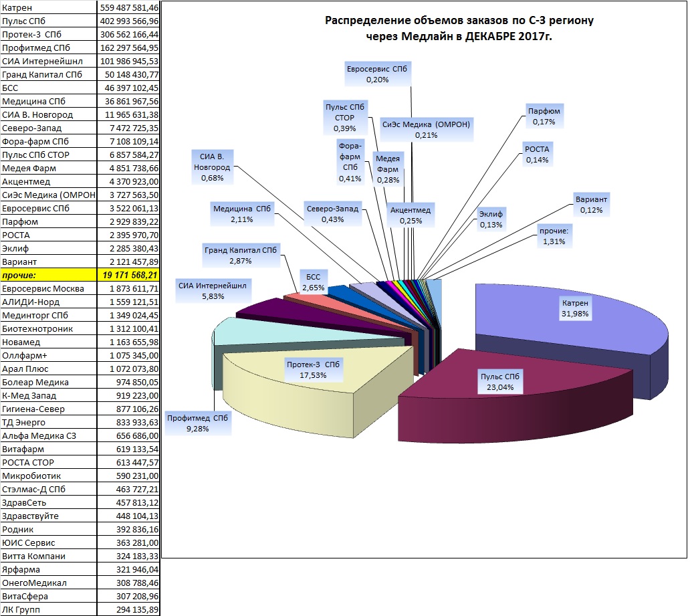Click the 'Катрен 31,98%' chart data label
Screen dimensions: 692x616
pyautogui.click(x=574, y=308)
